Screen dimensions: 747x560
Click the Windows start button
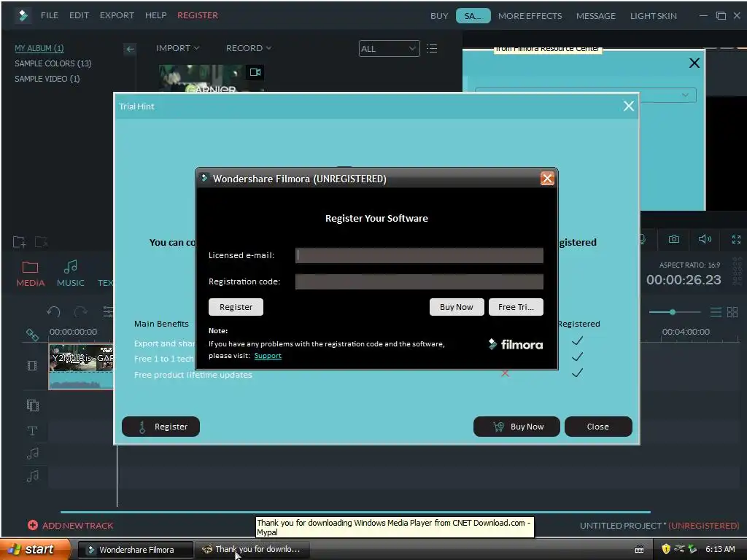click(x=34, y=550)
